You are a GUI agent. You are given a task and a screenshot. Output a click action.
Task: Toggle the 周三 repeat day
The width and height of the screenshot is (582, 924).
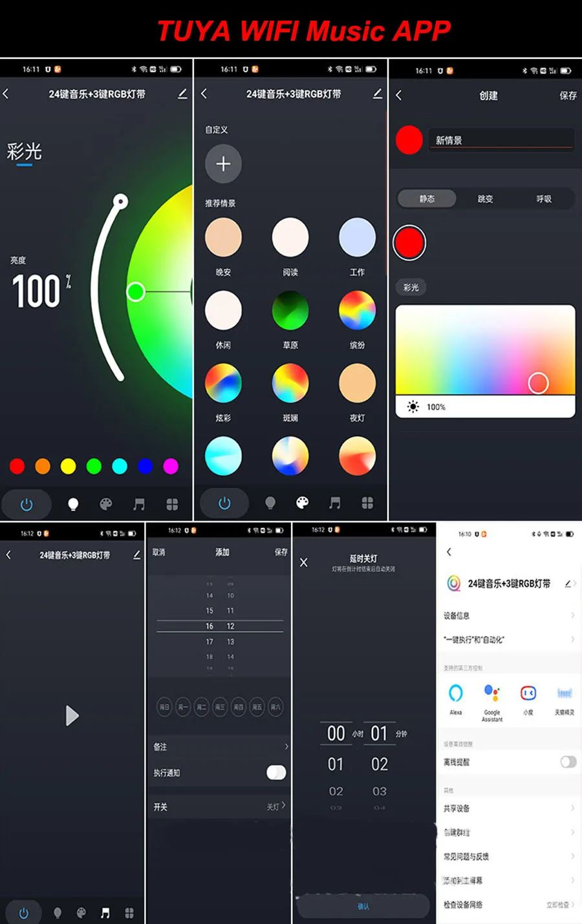(x=220, y=707)
